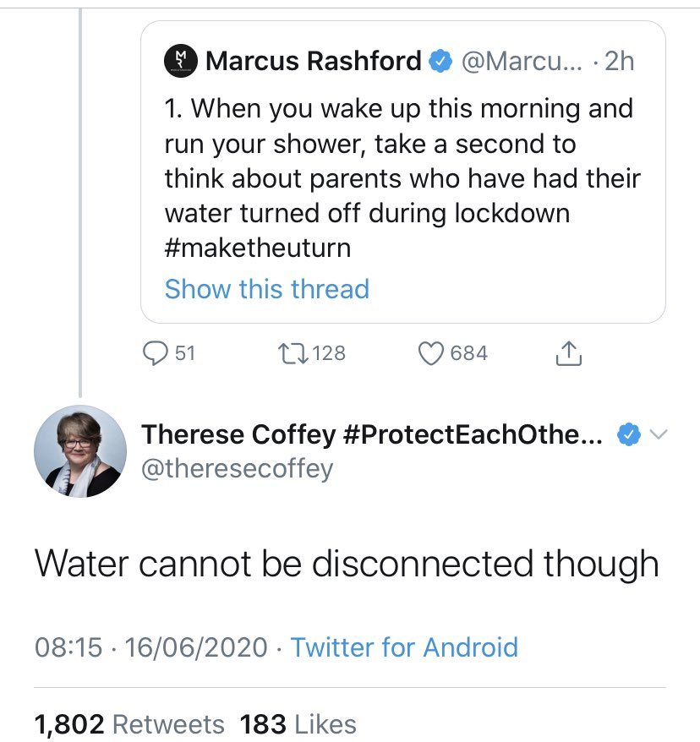
Task: Click the @theresecoffey handle
Action: point(237,467)
